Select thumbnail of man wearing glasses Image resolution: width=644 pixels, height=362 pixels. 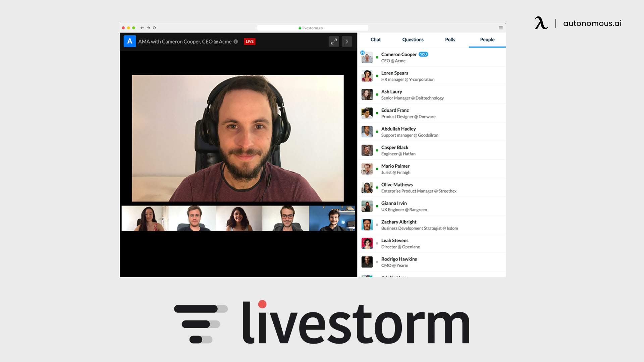tap(285, 218)
